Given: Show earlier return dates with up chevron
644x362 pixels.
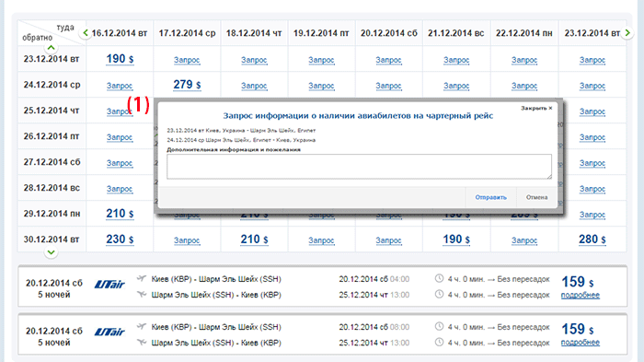Looking at the screenshot, I should click(x=51, y=48).
